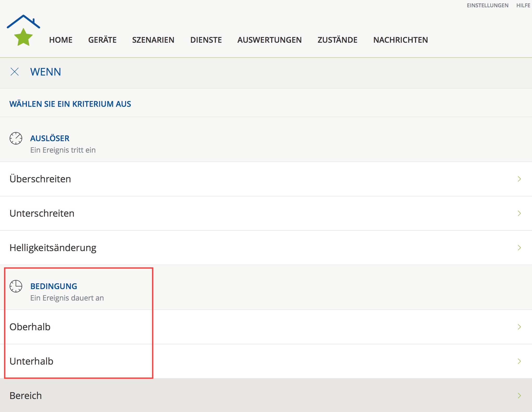
Task: Click the Bereich row chevron
Action: (x=519, y=396)
